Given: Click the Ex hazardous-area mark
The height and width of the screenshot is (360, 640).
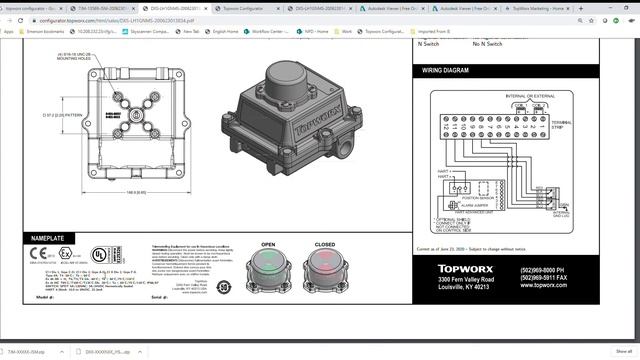Looking at the screenshot, I should coord(65,253).
